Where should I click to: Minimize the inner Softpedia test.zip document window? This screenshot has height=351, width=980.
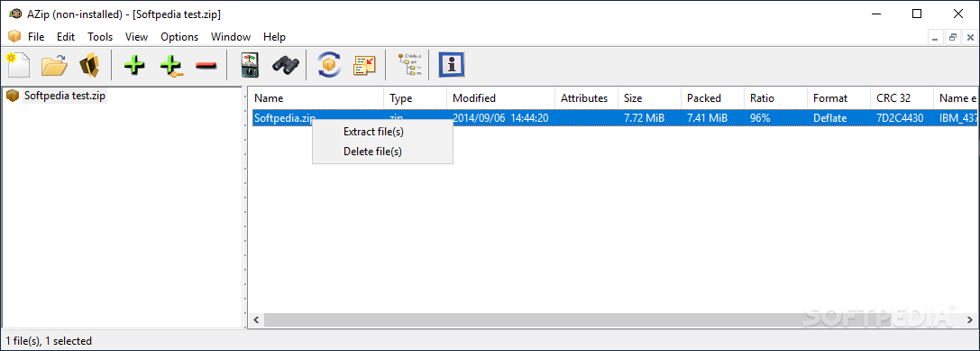pos(936,38)
